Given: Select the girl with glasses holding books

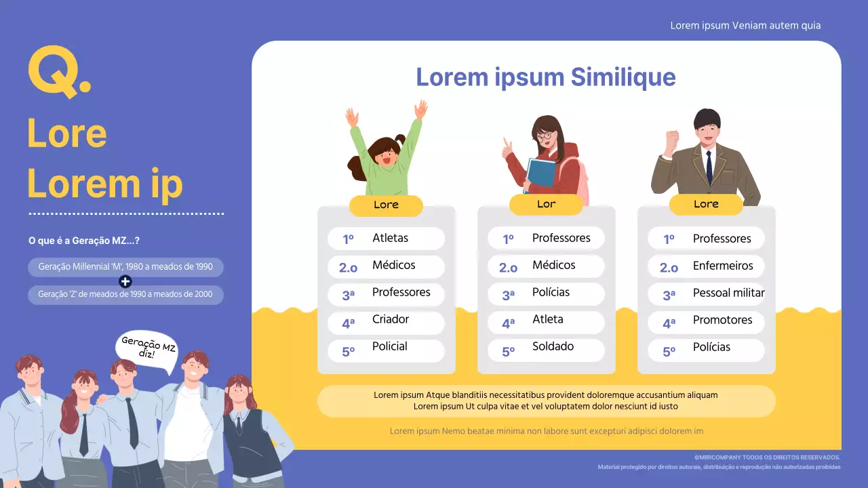Looking at the screenshot, I should pos(546,157).
